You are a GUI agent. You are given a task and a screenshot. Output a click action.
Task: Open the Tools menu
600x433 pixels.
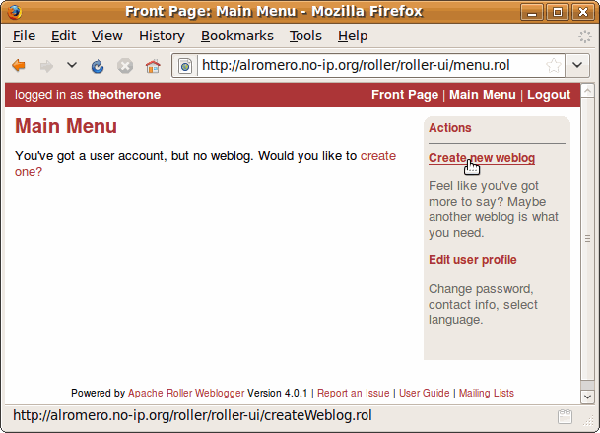point(305,36)
